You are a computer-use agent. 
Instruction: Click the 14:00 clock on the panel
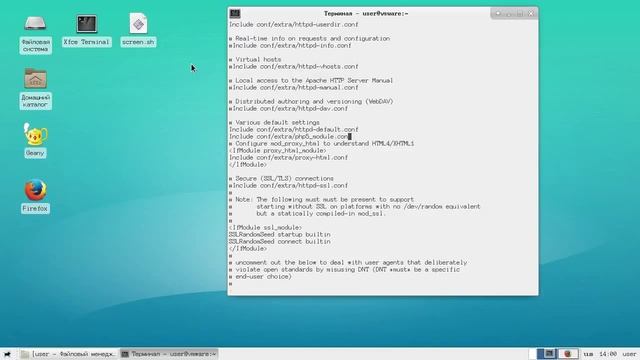[608, 354]
